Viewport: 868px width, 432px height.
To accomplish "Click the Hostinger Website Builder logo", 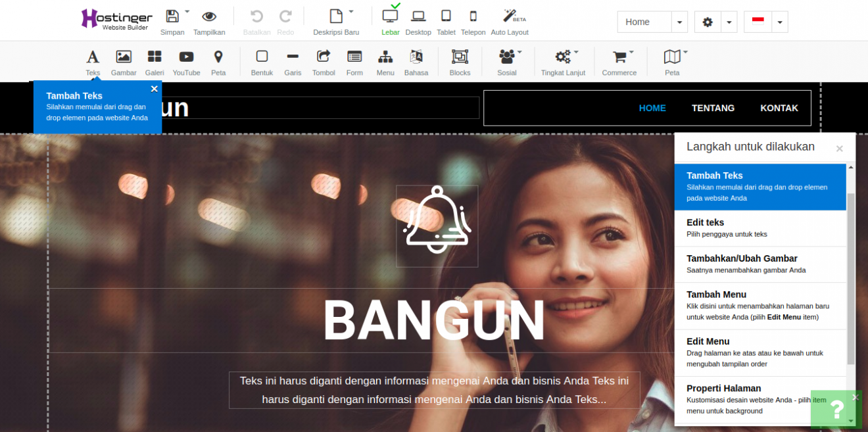I will pos(116,19).
